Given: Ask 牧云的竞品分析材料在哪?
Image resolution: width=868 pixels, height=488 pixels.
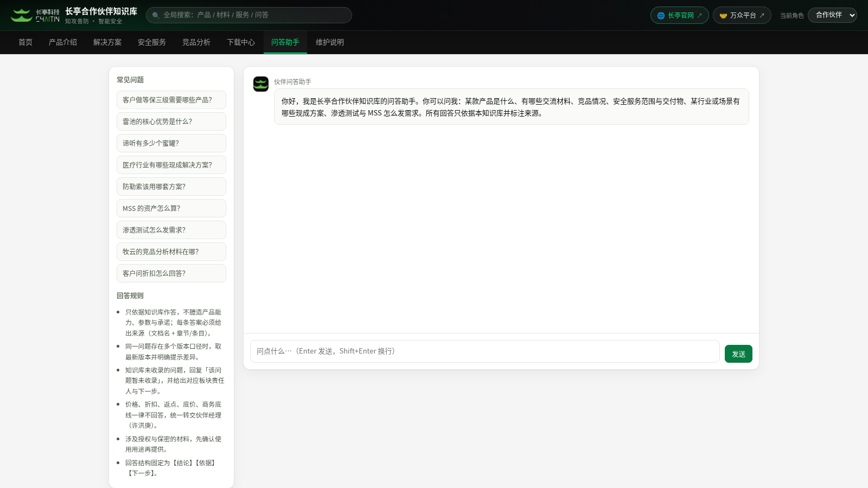Looking at the screenshot, I should tap(171, 252).
